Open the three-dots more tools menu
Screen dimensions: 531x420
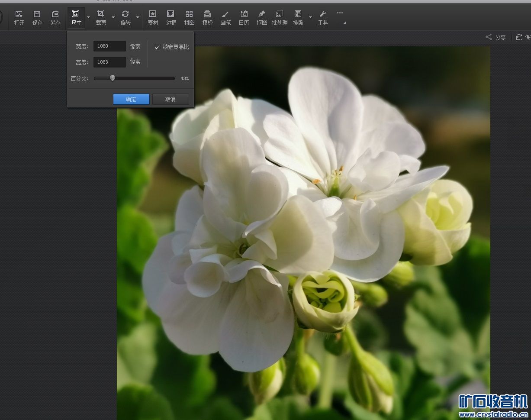click(x=340, y=13)
